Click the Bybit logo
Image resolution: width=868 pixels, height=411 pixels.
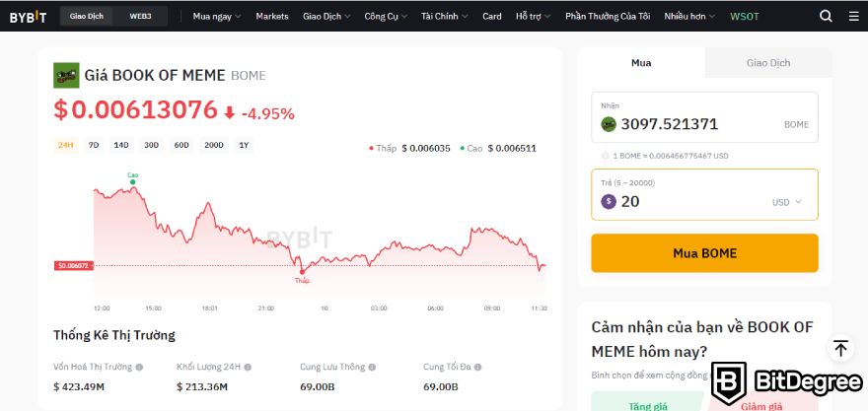click(x=28, y=17)
